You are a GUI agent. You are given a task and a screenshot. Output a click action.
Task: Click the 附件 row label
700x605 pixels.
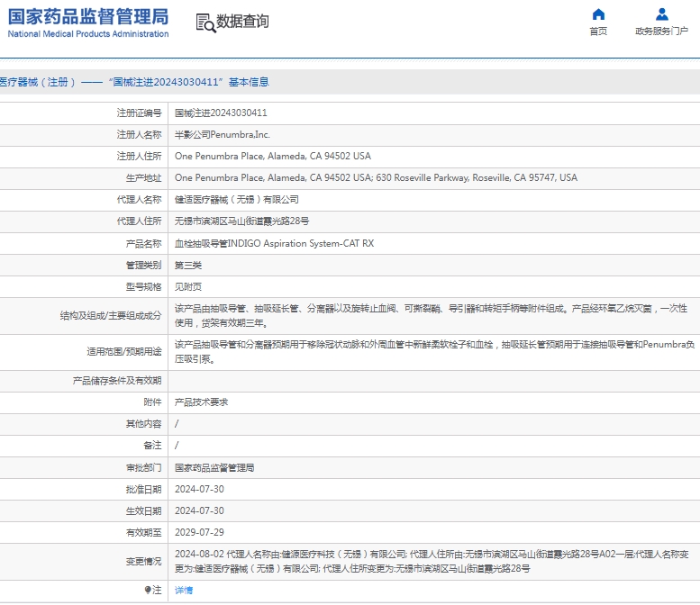(152, 402)
